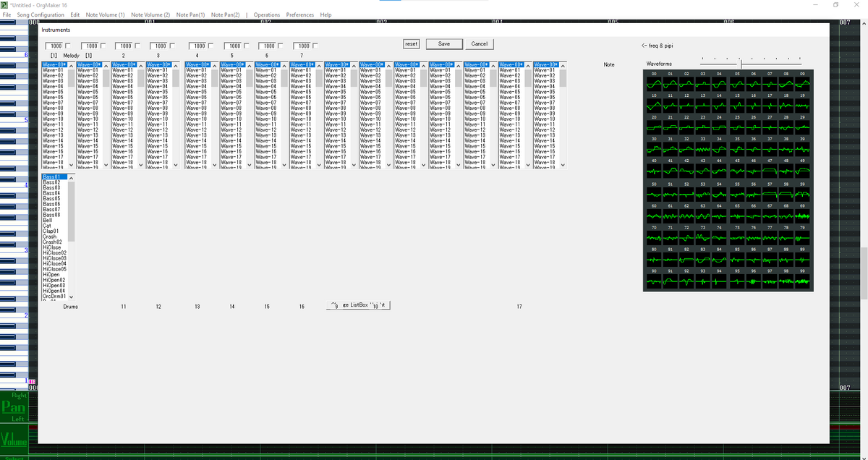Viewport: 868px width, 460px height.
Task: Click the 1000 frequency field above track 7
Action: pos(302,45)
